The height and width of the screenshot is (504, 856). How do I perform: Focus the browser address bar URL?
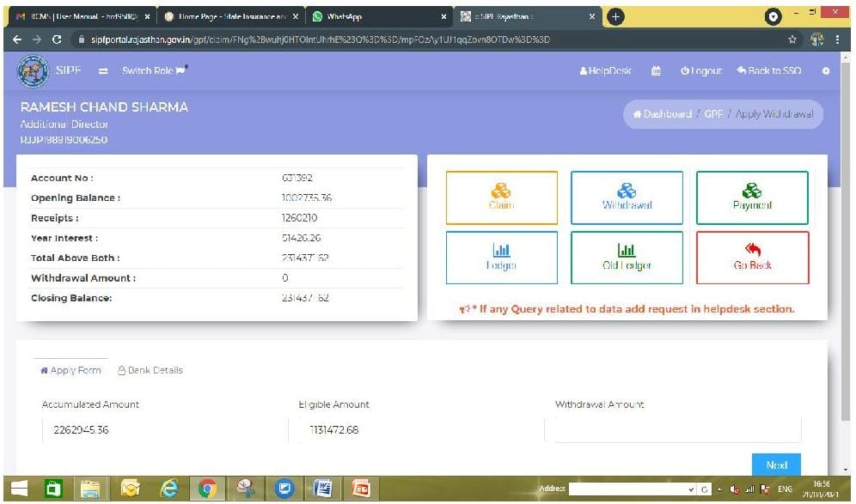pos(320,39)
